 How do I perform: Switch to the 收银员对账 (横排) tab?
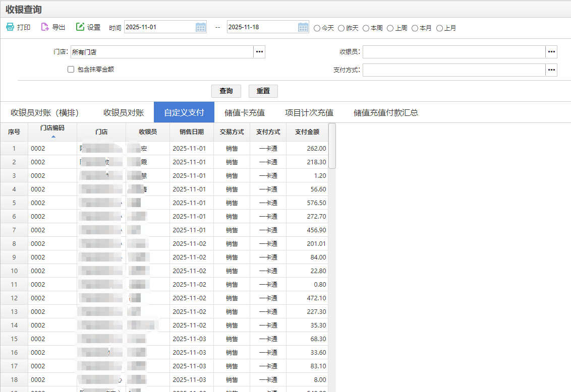point(45,112)
